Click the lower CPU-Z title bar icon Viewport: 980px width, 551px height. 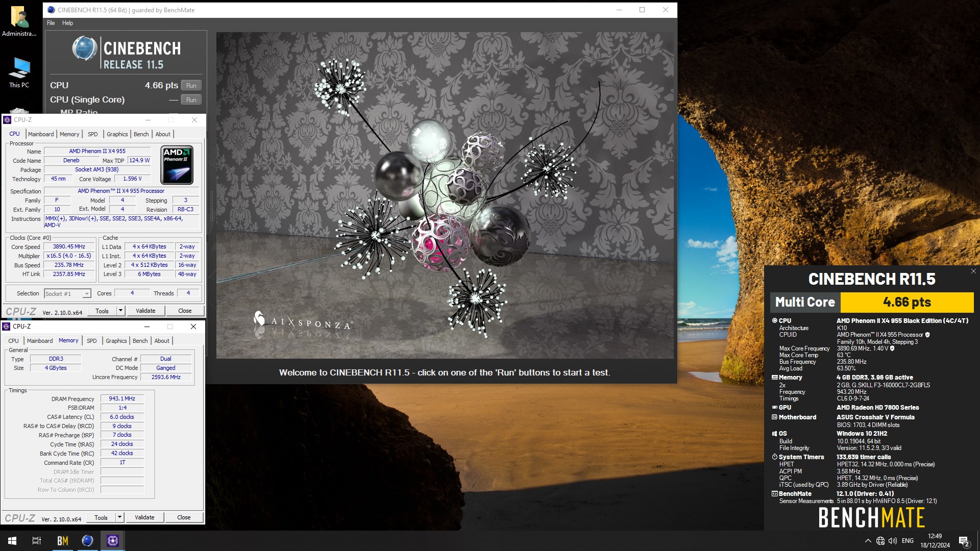click(x=6, y=327)
